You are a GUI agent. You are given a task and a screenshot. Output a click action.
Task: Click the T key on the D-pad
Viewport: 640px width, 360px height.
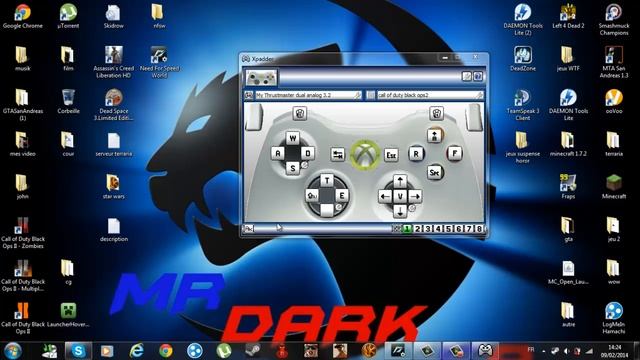coord(327,180)
